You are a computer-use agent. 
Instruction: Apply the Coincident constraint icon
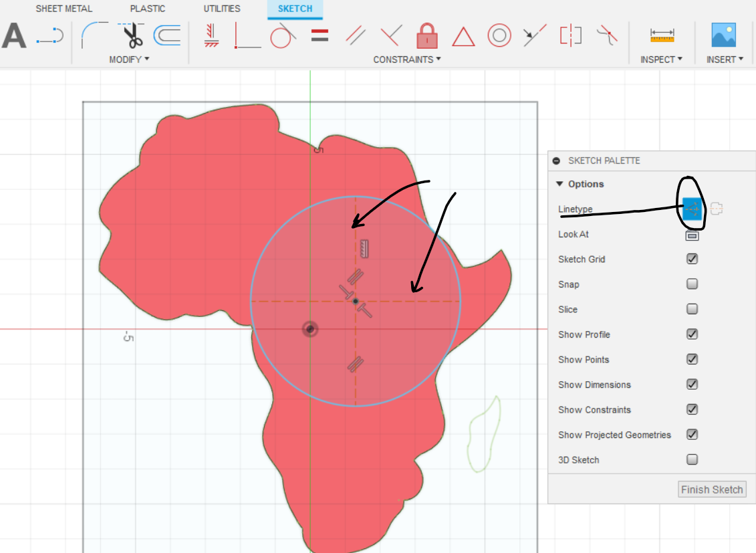(x=247, y=36)
